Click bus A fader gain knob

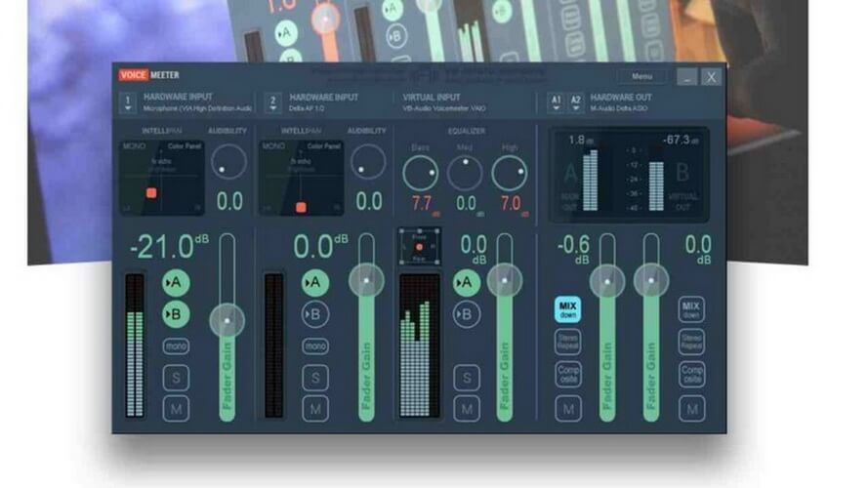click(607, 281)
